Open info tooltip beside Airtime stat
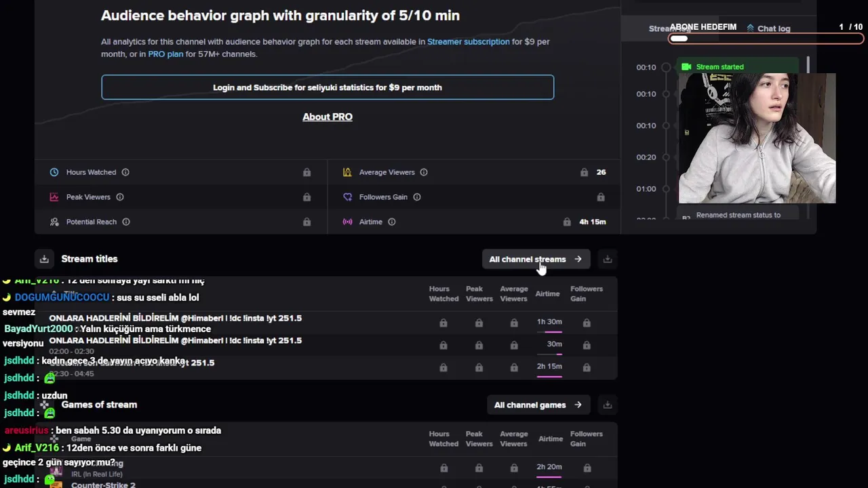Screen dimensions: 868x488 coord(392,222)
